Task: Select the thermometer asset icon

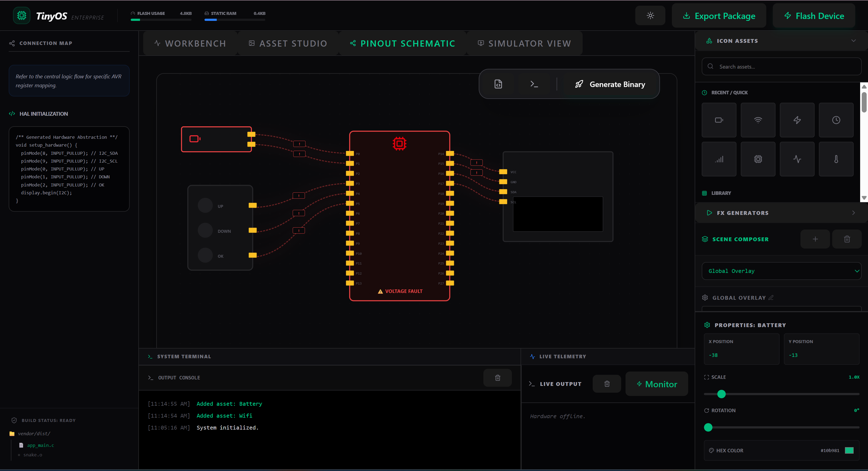Action: (x=836, y=159)
